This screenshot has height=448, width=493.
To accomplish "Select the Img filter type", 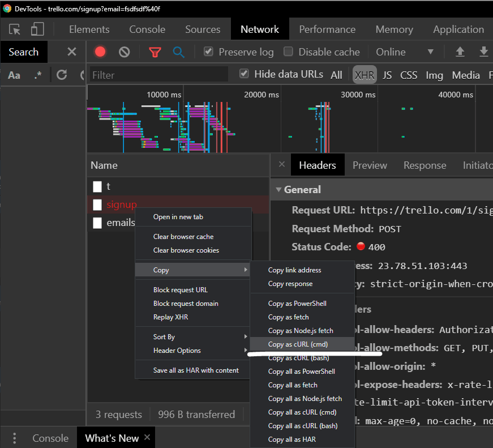I will (x=434, y=75).
